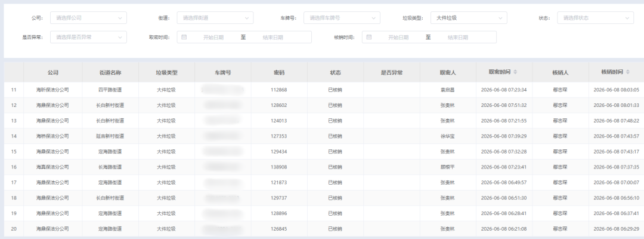Click the 四平路街道 cell

pos(110,90)
